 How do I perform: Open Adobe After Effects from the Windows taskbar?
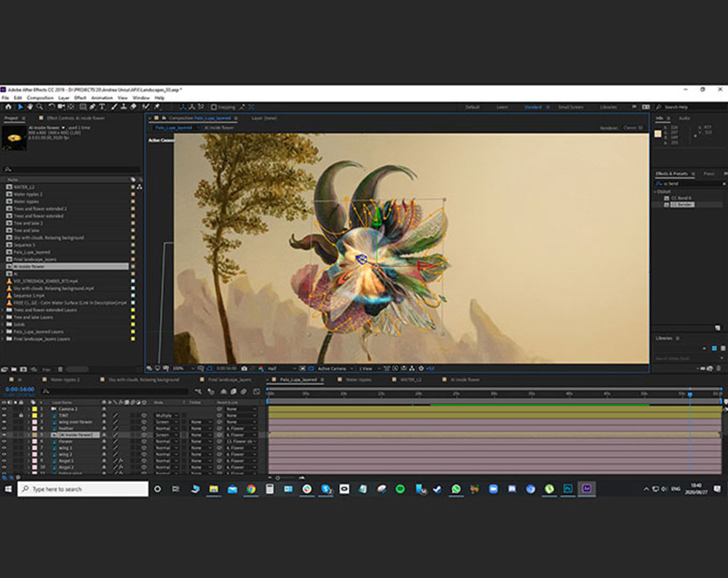tap(587, 489)
